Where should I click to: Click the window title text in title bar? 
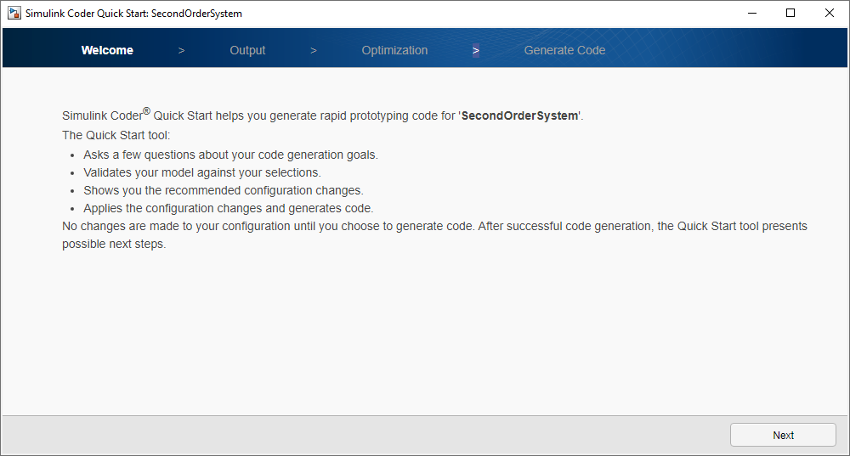point(134,14)
